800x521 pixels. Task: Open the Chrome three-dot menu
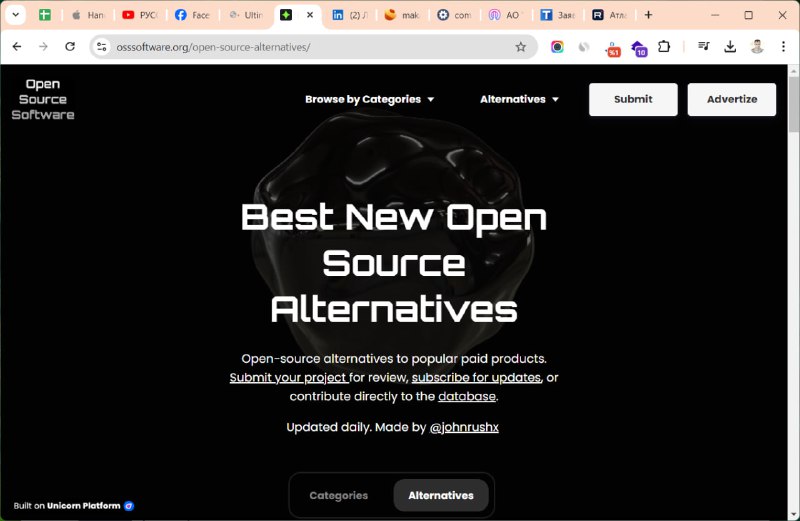point(783,47)
